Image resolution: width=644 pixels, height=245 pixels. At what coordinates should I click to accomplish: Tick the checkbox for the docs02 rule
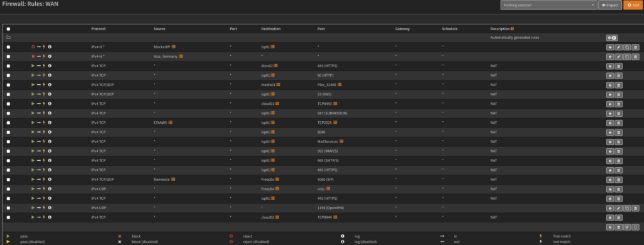(8, 66)
